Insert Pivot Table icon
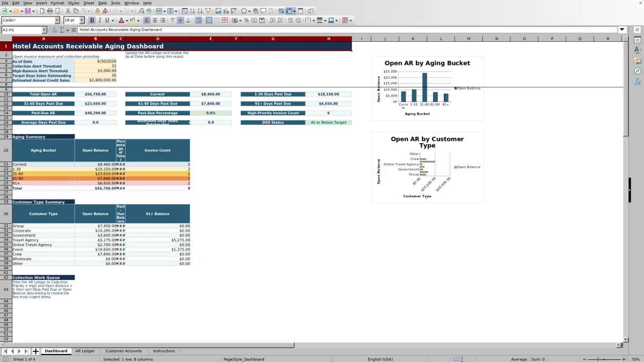Image resolution: width=644 pixels, height=362 pixels. tap(233, 11)
